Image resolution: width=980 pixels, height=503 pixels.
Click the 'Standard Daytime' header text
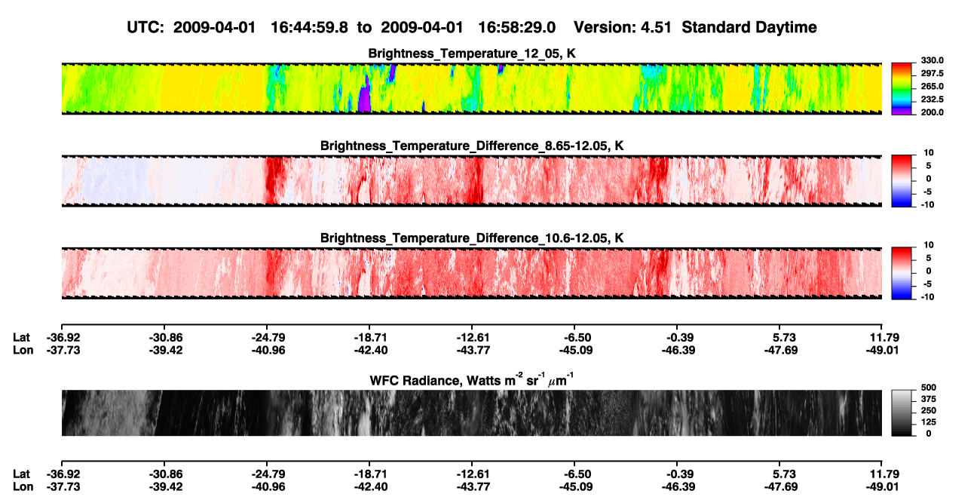pyautogui.click(x=749, y=27)
